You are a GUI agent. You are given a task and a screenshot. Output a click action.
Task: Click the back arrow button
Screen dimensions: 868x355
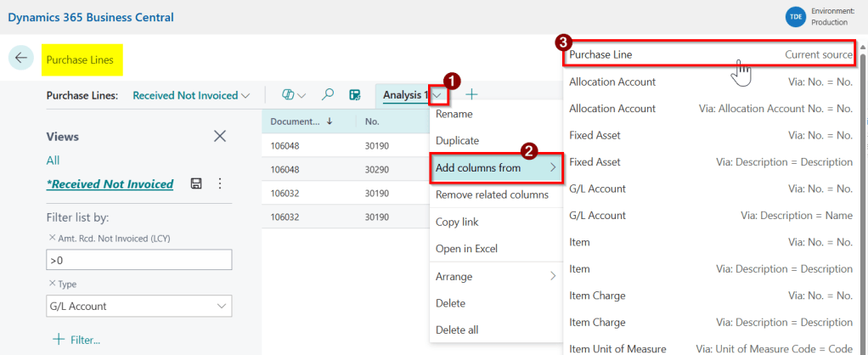pyautogui.click(x=20, y=58)
